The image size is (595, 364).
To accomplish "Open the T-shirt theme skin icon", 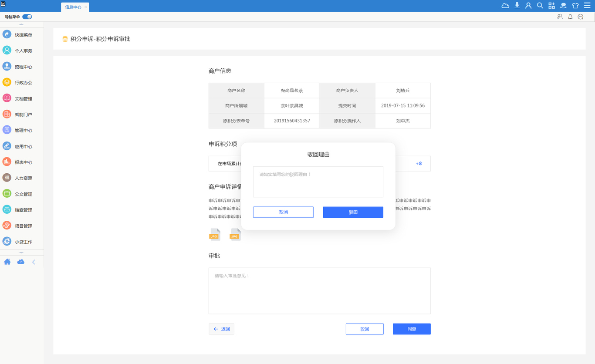I will pyautogui.click(x=575, y=6).
